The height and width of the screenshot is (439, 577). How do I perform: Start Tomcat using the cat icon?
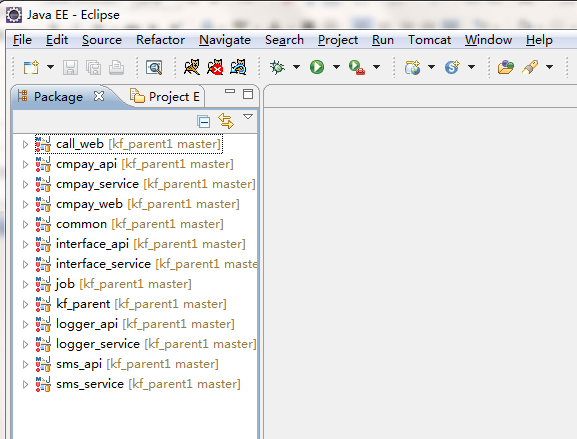pyautogui.click(x=192, y=67)
